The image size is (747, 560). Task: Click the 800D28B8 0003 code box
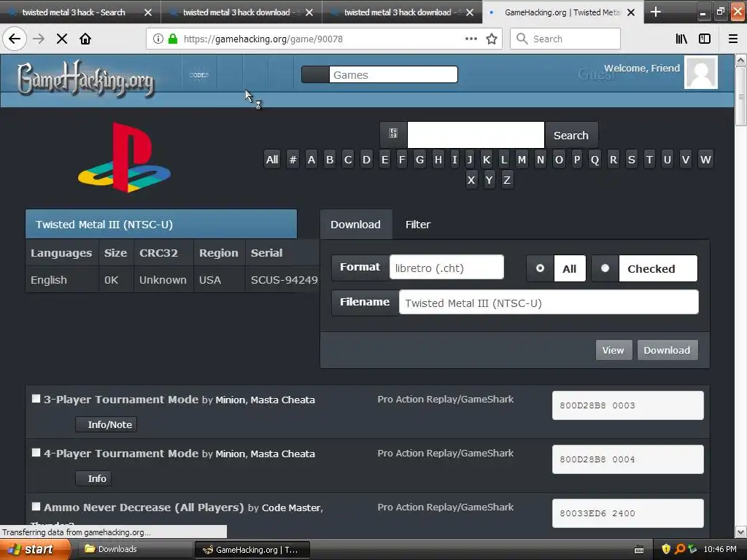(628, 405)
